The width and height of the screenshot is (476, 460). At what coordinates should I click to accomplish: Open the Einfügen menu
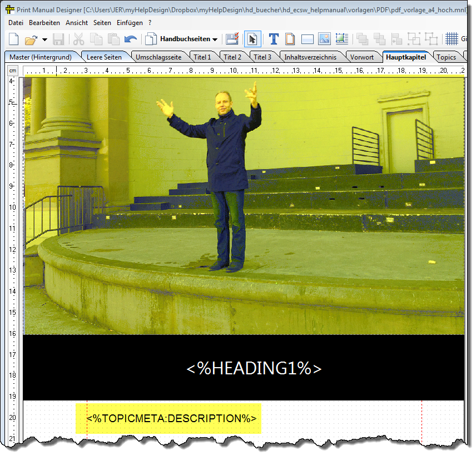click(130, 23)
